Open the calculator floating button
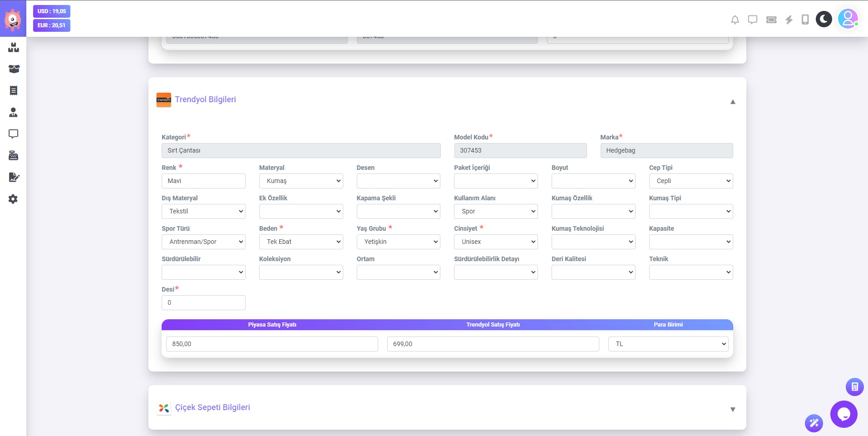 [x=854, y=387]
